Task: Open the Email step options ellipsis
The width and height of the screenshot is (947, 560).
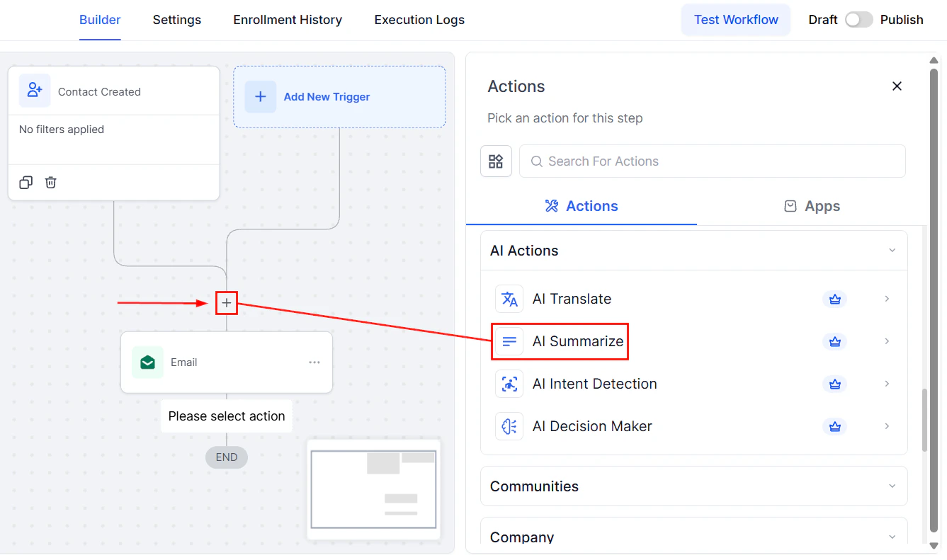Action: coord(314,362)
